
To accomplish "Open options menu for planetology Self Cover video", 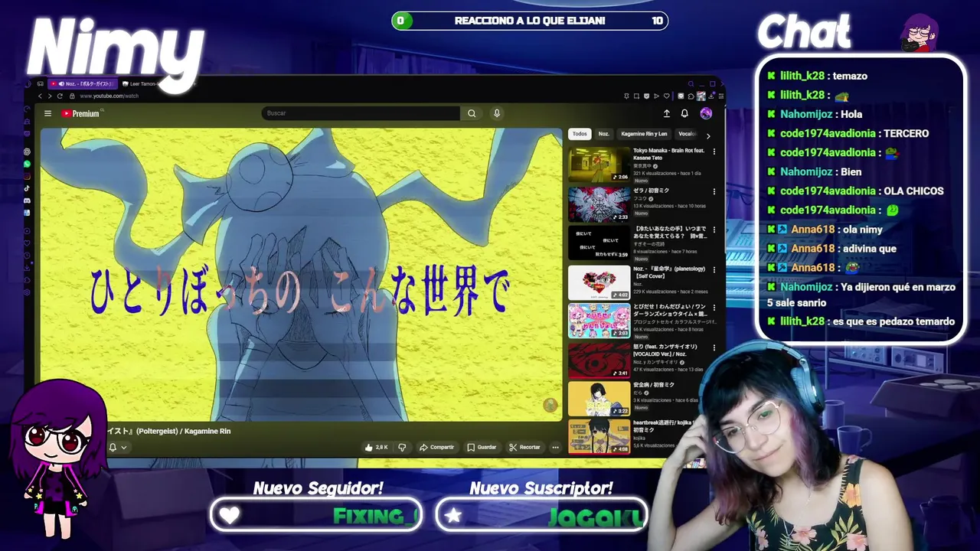I will coord(714,270).
